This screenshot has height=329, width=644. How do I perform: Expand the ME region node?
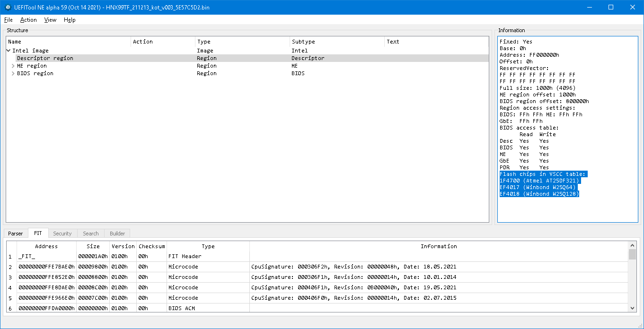[x=13, y=66]
